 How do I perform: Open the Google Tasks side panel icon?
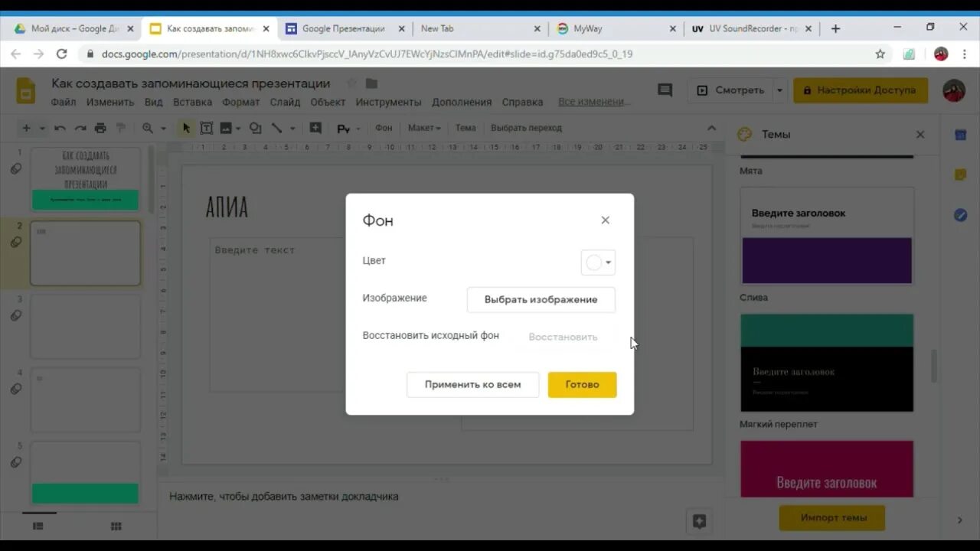pos(960,215)
